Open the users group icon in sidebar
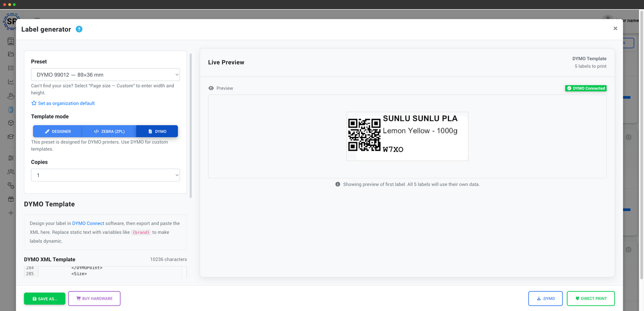This screenshot has width=644, height=311. 11,172
